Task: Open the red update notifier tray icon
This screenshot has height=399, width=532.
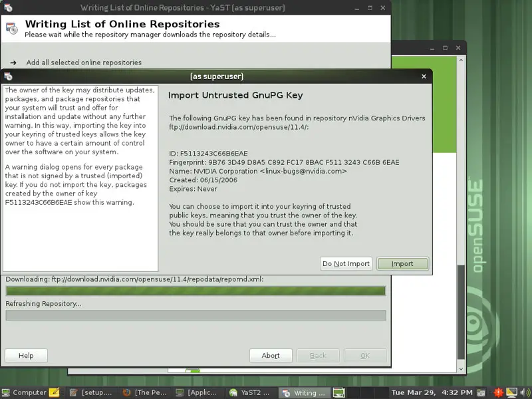Action: click(498, 392)
